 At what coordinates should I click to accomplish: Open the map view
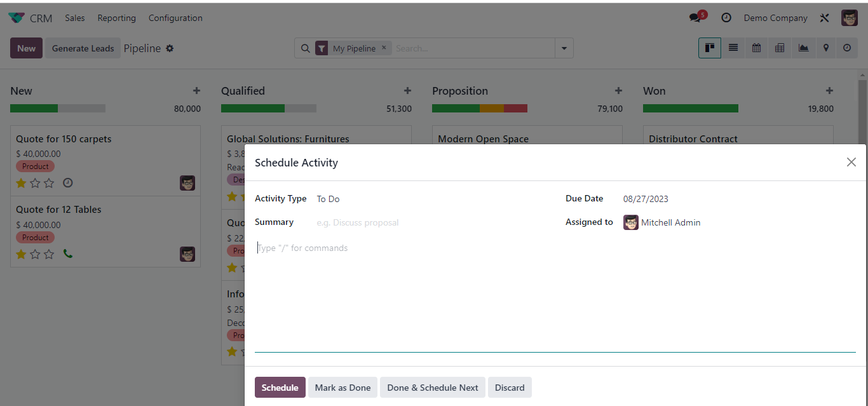coord(825,48)
